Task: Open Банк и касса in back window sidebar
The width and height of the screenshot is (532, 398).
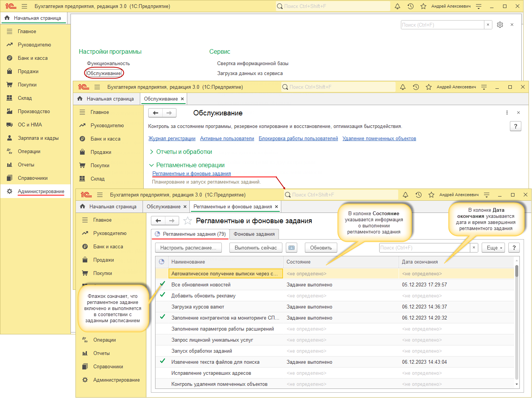Action: pos(32,58)
